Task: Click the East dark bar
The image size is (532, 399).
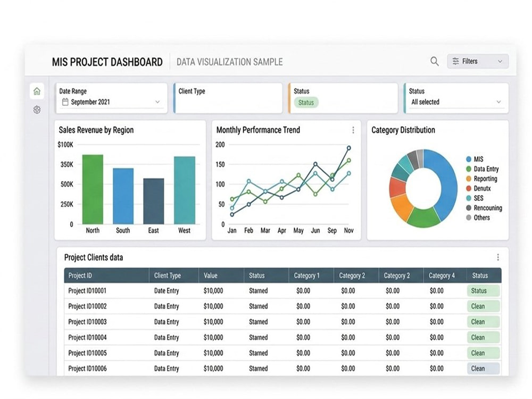Action: coord(154,201)
